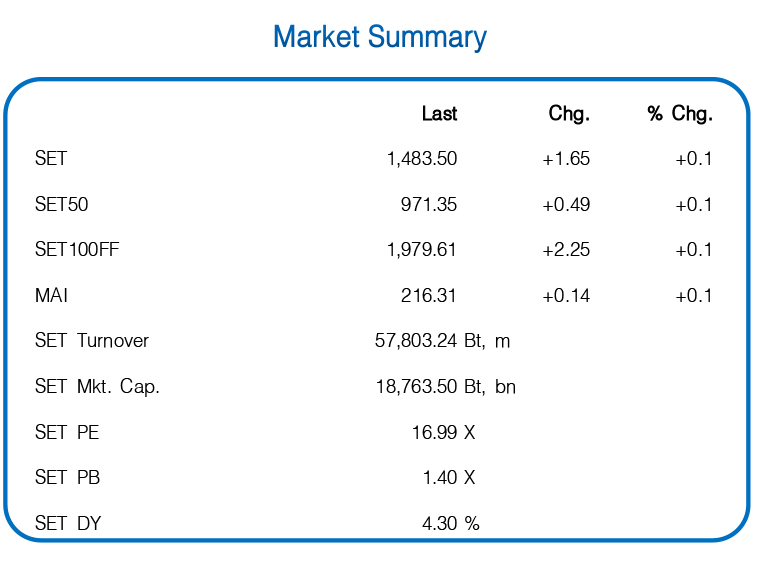Click the SET Mkt. Cap. label
This screenshot has height=564, width=779.
pos(97,387)
